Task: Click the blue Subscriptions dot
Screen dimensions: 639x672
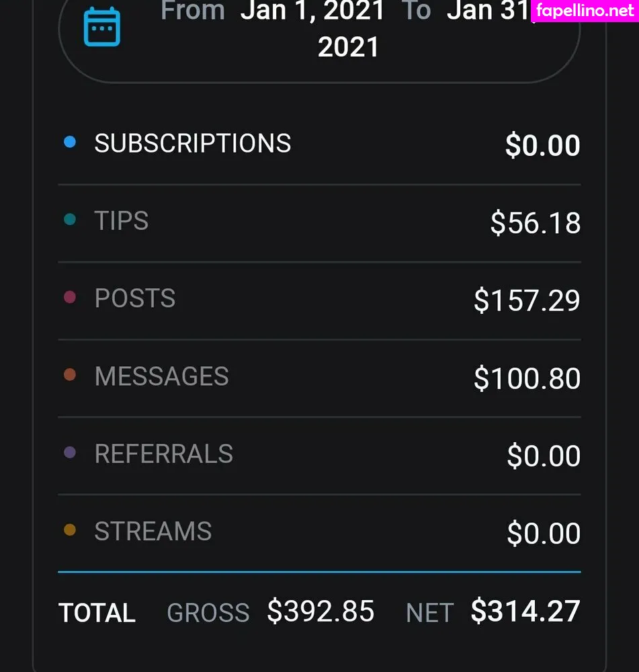Action: click(x=69, y=142)
